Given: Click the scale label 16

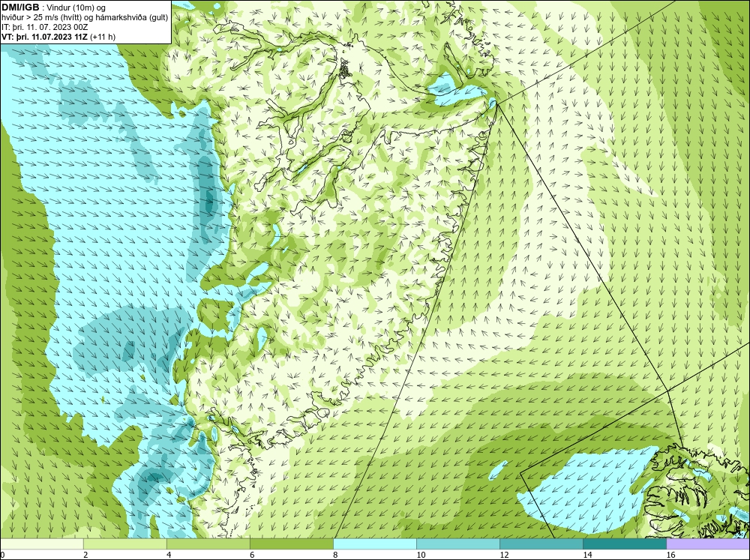Looking at the screenshot, I should click(x=670, y=555).
